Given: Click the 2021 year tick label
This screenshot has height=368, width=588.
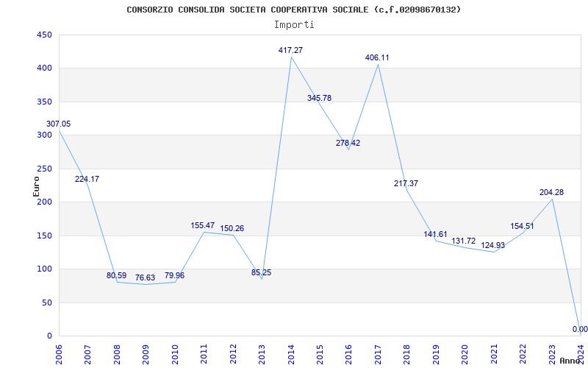Looking at the screenshot, I should pos(494,355).
